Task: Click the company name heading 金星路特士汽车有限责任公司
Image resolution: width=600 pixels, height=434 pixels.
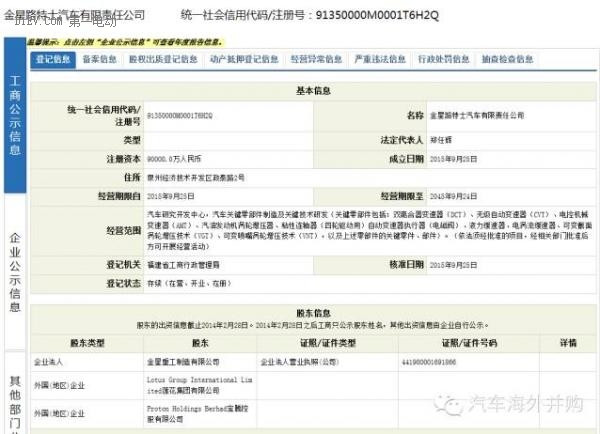Action: click(75, 15)
